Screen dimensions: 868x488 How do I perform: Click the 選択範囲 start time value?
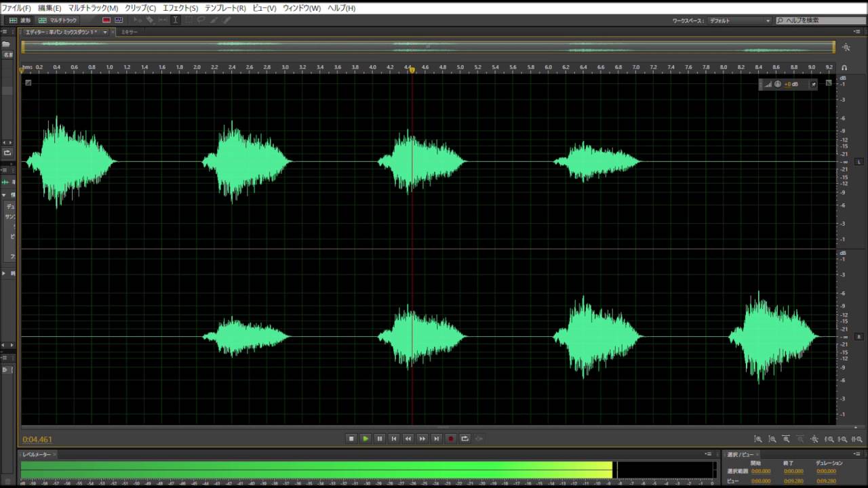tap(760, 471)
